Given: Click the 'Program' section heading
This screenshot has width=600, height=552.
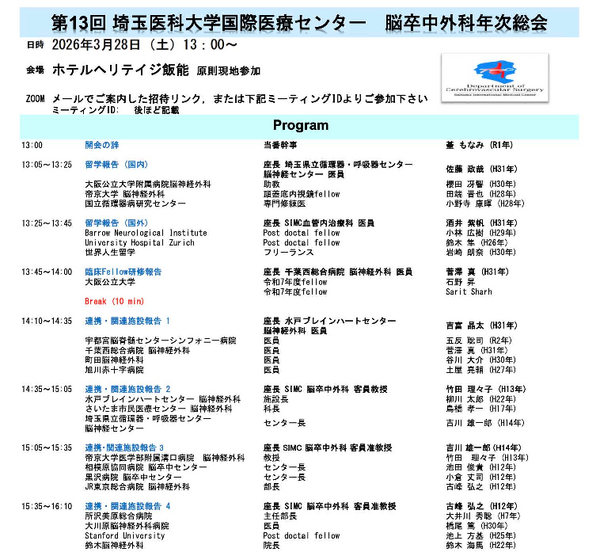Looking at the screenshot, I should click(300, 125).
